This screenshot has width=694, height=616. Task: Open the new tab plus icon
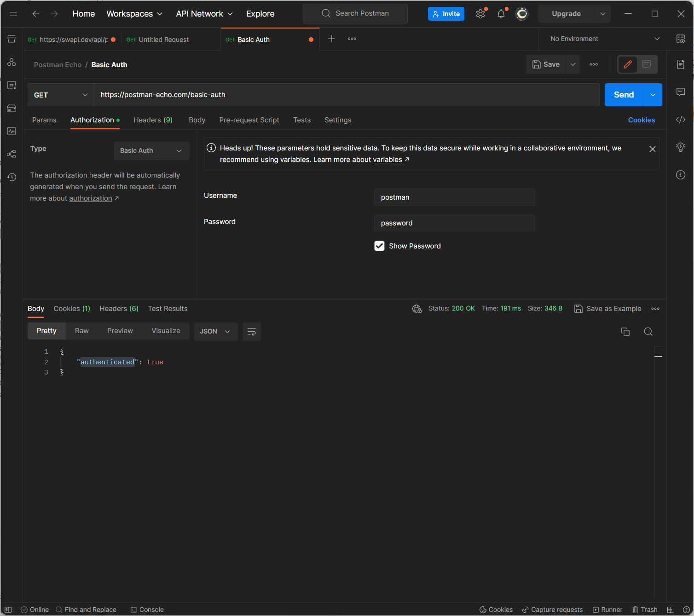(331, 39)
